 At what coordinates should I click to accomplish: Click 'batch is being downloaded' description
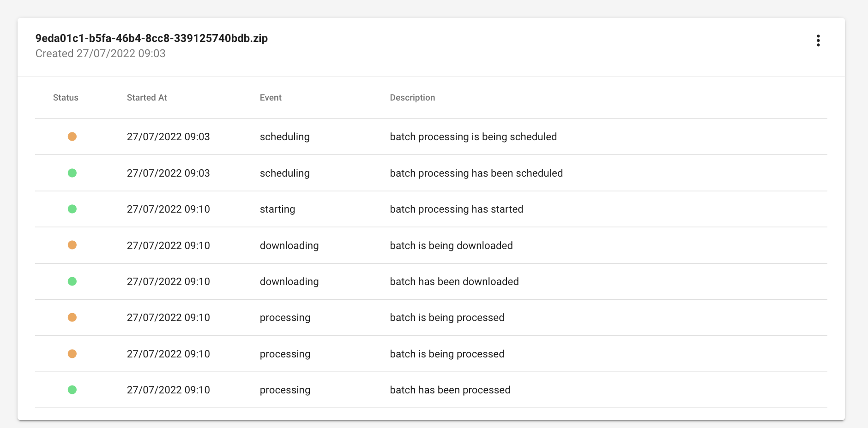pyautogui.click(x=451, y=246)
